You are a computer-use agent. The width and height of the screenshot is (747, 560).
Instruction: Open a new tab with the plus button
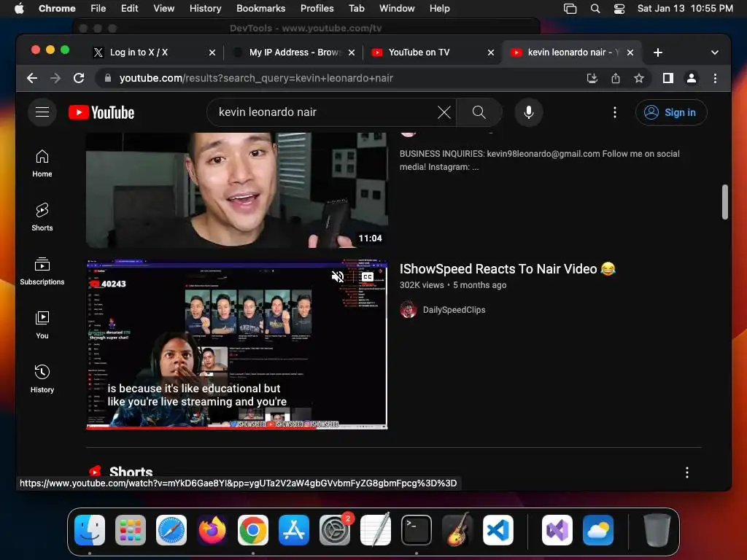pyautogui.click(x=657, y=52)
